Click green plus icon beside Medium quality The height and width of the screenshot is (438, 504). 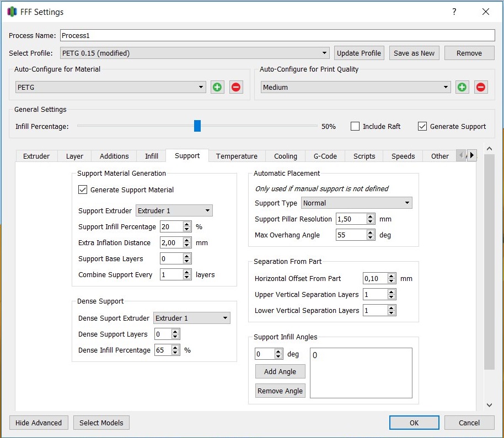click(462, 87)
